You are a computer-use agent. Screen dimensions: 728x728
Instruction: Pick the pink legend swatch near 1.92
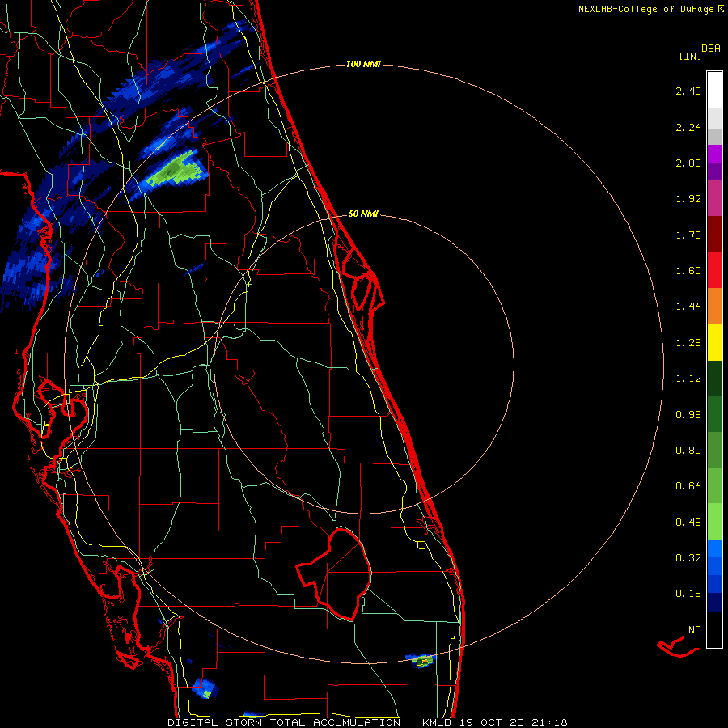pos(714,198)
